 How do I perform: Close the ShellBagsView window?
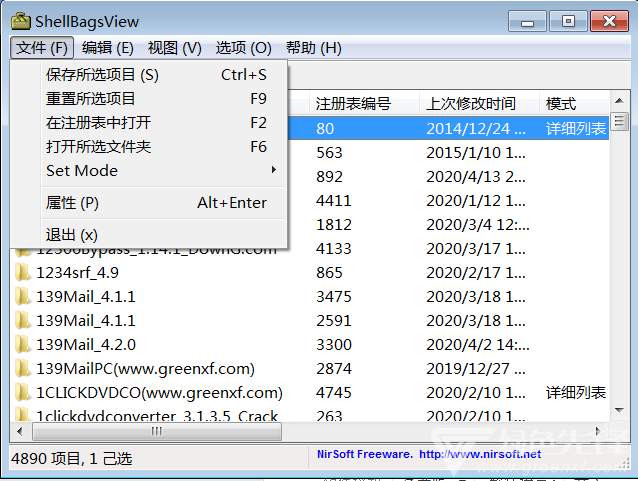click(x=609, y=21)
